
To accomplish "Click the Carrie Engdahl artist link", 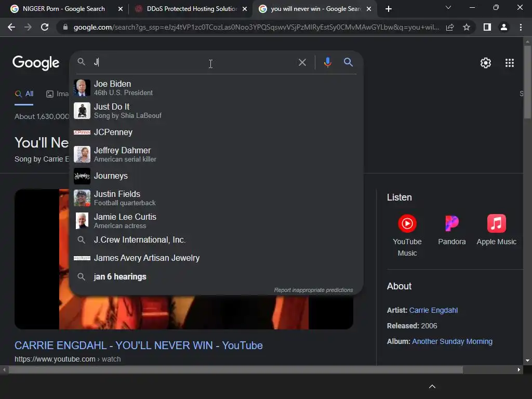I will click(433, 310).
